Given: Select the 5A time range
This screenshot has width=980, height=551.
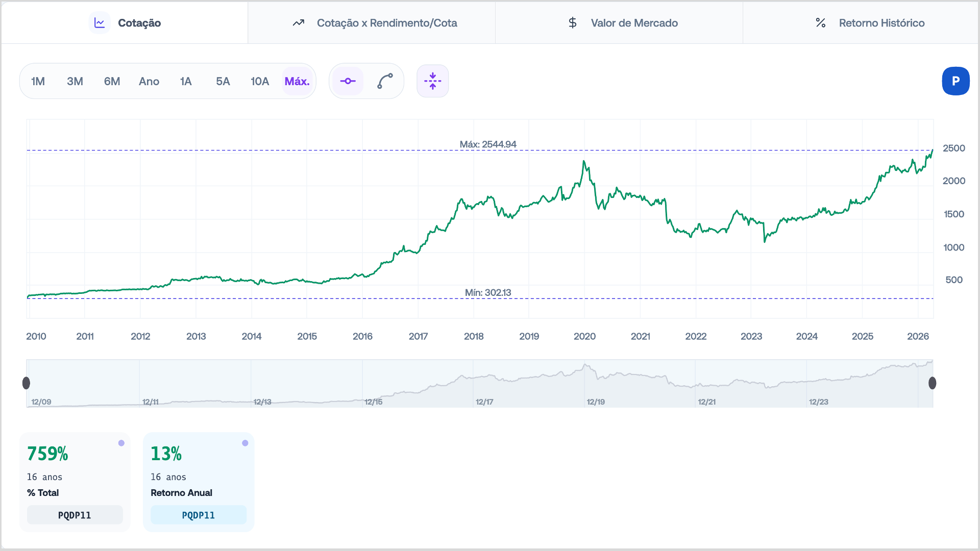Looking at the screenshot, I should [223, 82].
